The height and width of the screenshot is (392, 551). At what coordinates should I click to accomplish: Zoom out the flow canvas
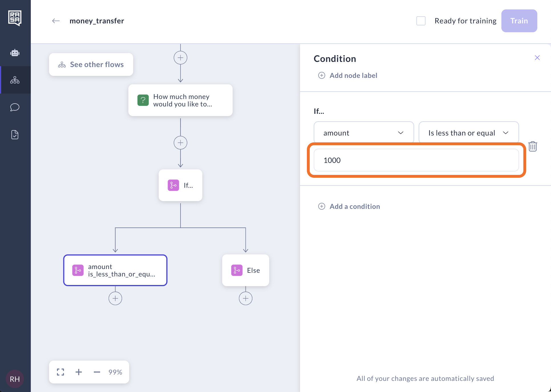coord(97,372)
